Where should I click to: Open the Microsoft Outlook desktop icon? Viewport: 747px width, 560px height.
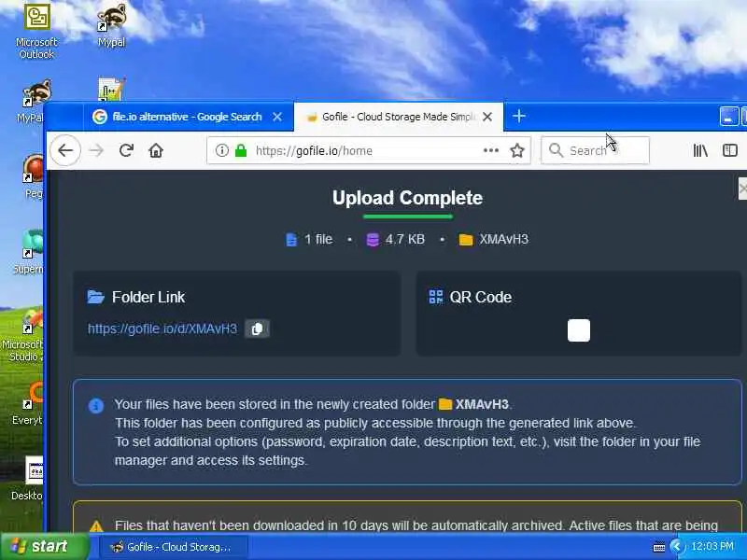(x=36, y=31)
